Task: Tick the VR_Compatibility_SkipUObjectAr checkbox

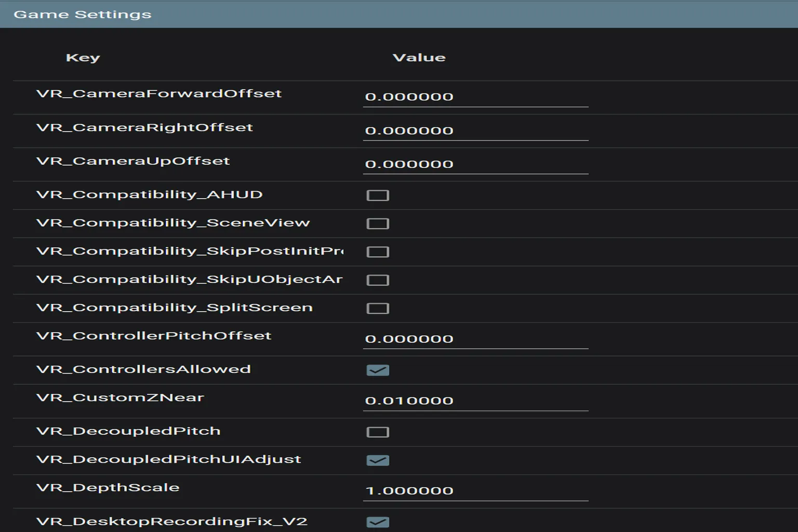Action: coord(378,280)
